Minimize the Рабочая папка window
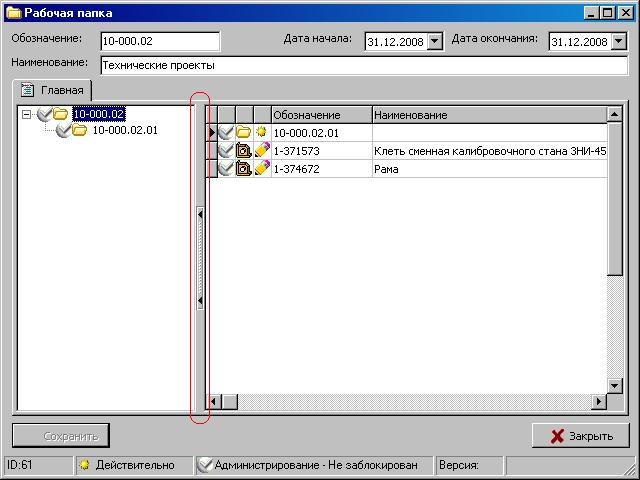 coord(591,13)
